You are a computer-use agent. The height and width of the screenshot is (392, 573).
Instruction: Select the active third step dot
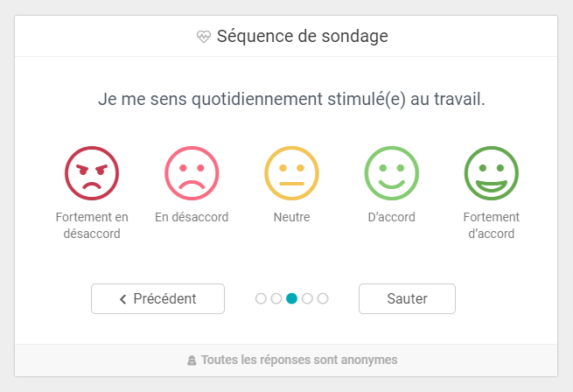tap(292, 298)
